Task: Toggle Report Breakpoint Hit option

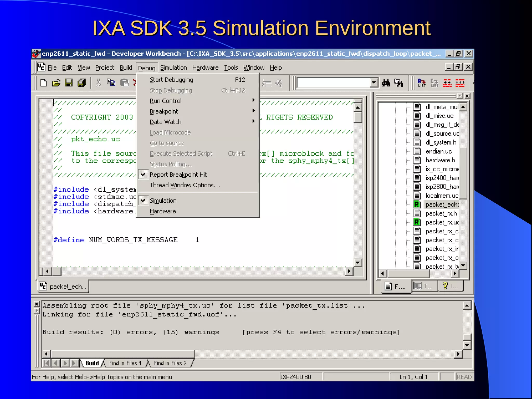Action: pos(178,175)
